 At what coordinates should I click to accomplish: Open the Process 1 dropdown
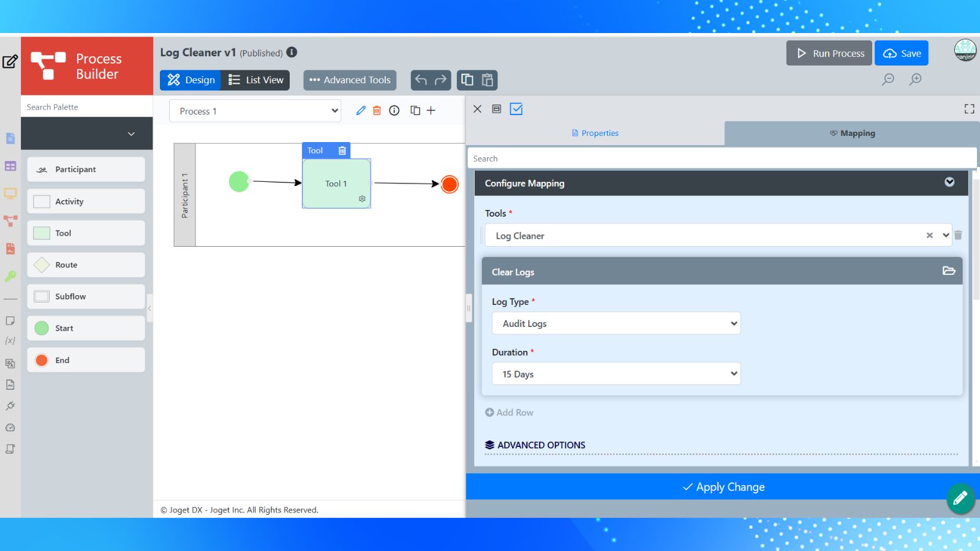point(255,111)
